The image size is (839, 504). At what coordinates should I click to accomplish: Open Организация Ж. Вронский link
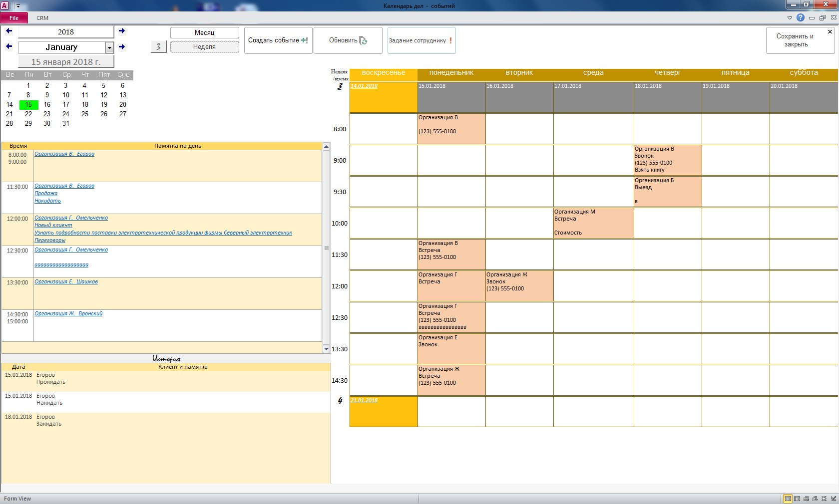68,313
